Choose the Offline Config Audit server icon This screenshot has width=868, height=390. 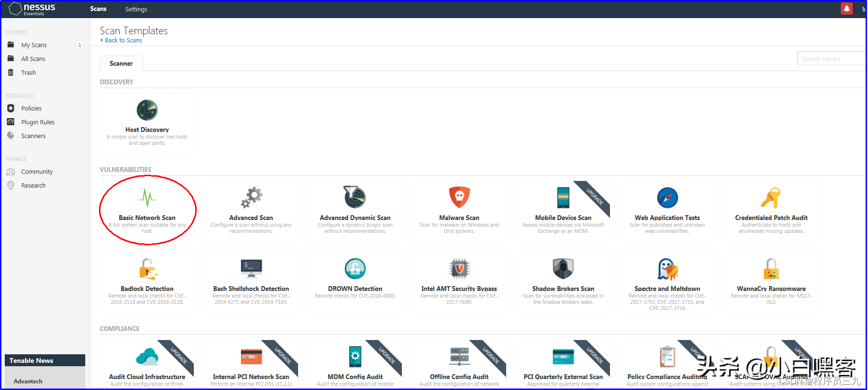click(x=459, y=357)
